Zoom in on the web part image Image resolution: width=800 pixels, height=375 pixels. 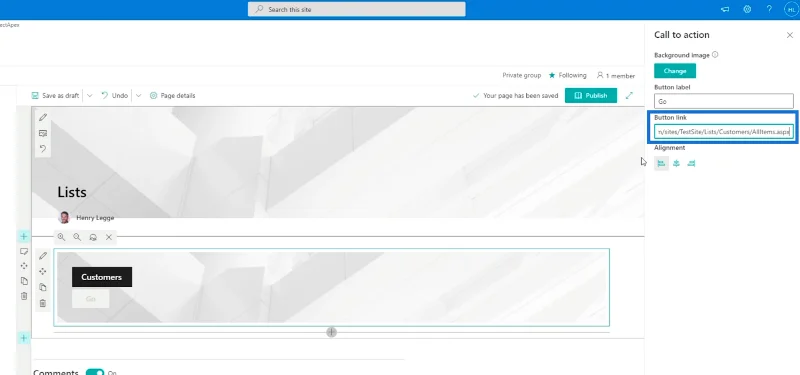(x=61, y=237)
